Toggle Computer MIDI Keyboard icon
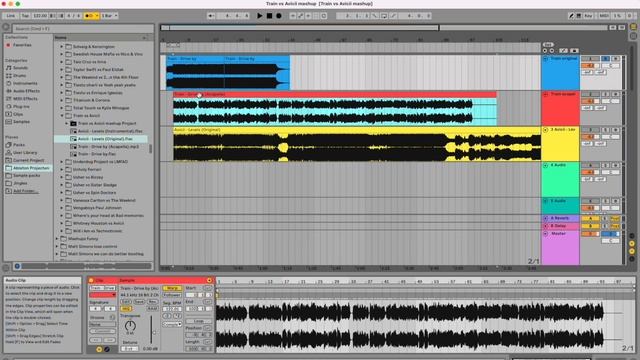This screenshot has width=640, height=360. tap(578, 16)
